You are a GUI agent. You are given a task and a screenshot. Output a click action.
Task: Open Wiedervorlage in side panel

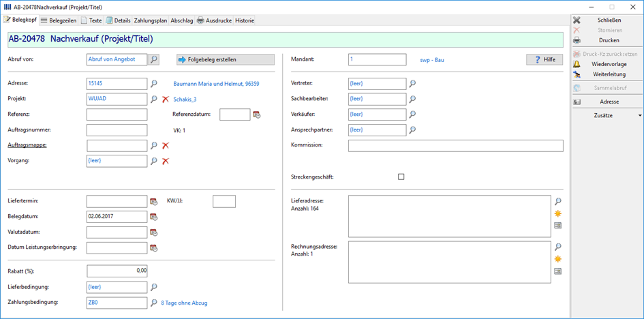[607, 64]
